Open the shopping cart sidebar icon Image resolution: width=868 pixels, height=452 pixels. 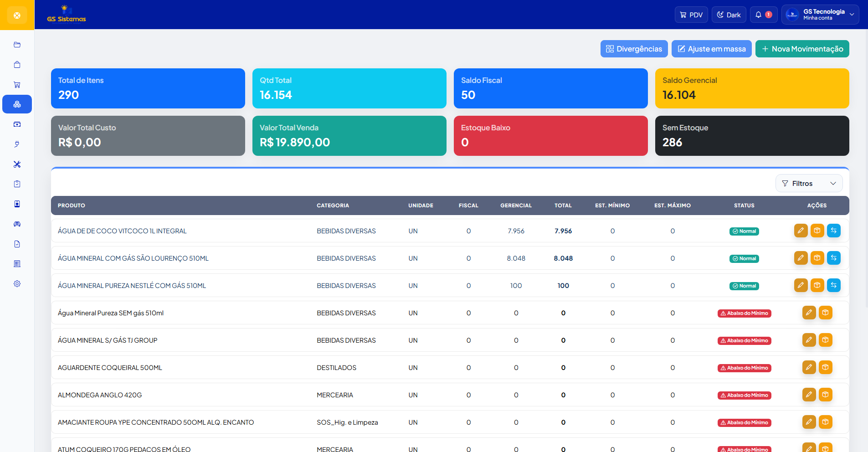(17, 85)
